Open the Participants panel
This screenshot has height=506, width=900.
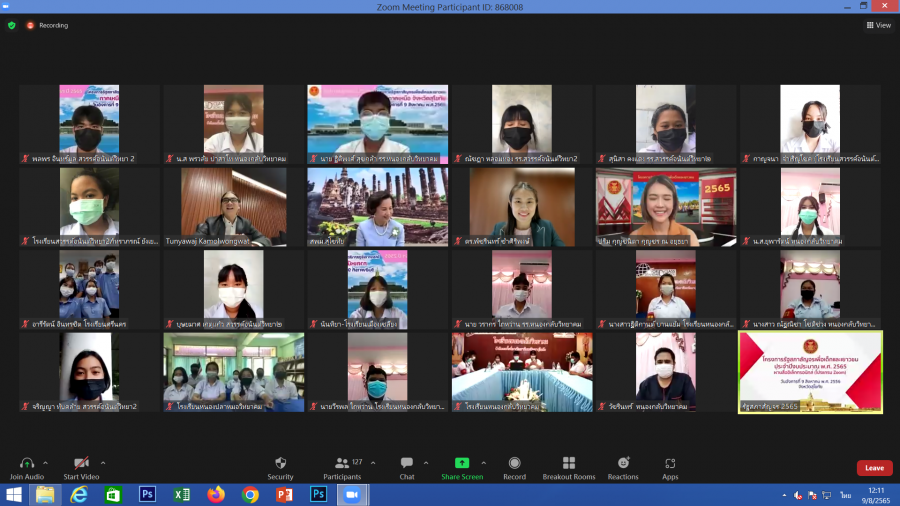340,464
